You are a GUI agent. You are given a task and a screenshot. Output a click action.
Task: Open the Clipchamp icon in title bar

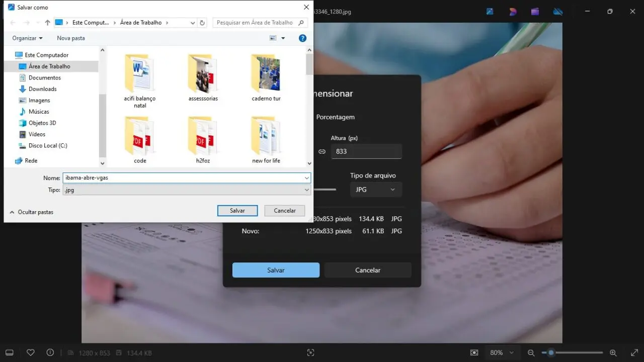[535, 12]
